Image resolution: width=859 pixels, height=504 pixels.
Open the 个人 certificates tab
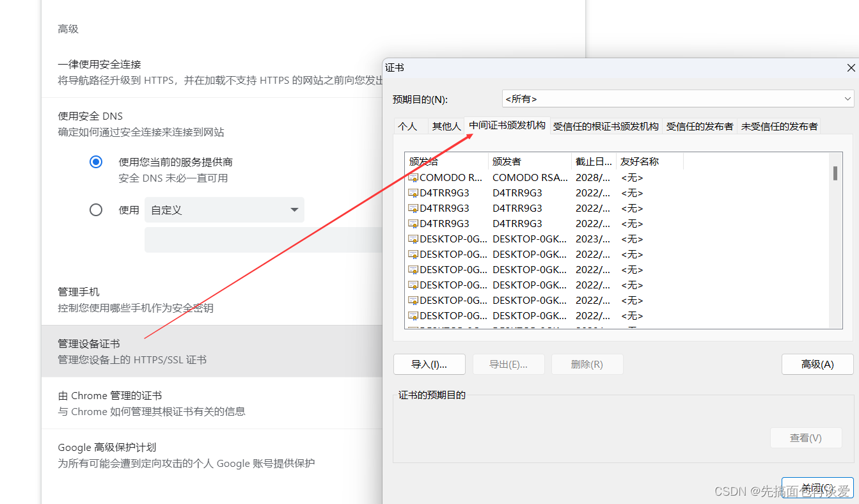[407, 127]
